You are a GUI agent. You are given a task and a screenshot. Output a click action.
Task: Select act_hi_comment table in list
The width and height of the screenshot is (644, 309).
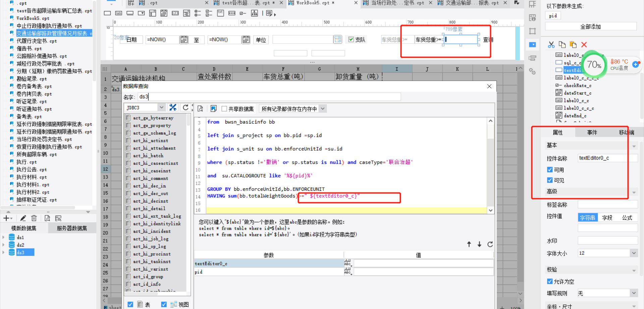pos(150,178)
